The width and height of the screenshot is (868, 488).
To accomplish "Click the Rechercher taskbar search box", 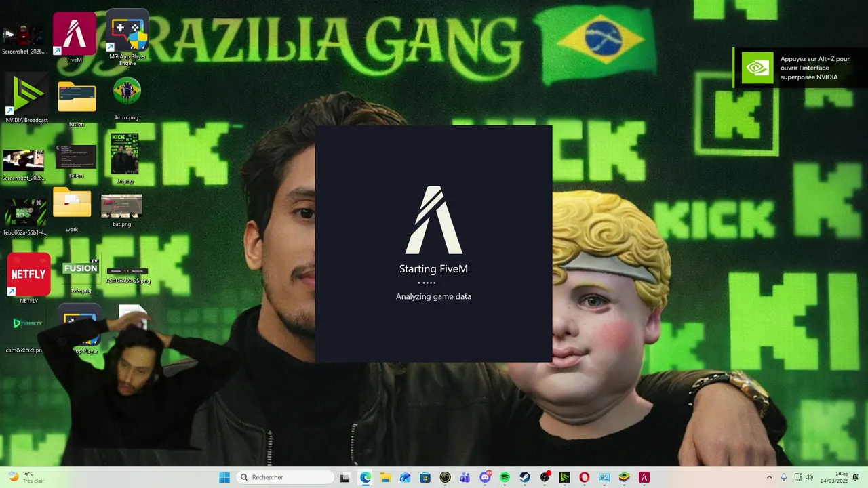I will point(285,477).
